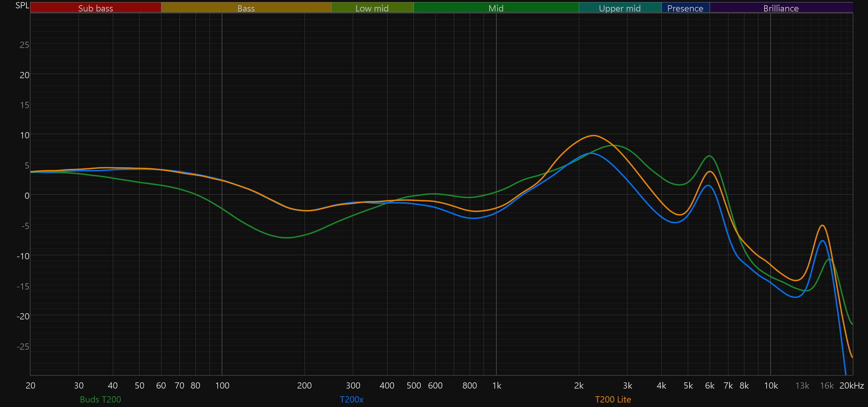Screen dimensions: 868x407
Task: Click the -20 dB level axis label
Action: [23, 316]
